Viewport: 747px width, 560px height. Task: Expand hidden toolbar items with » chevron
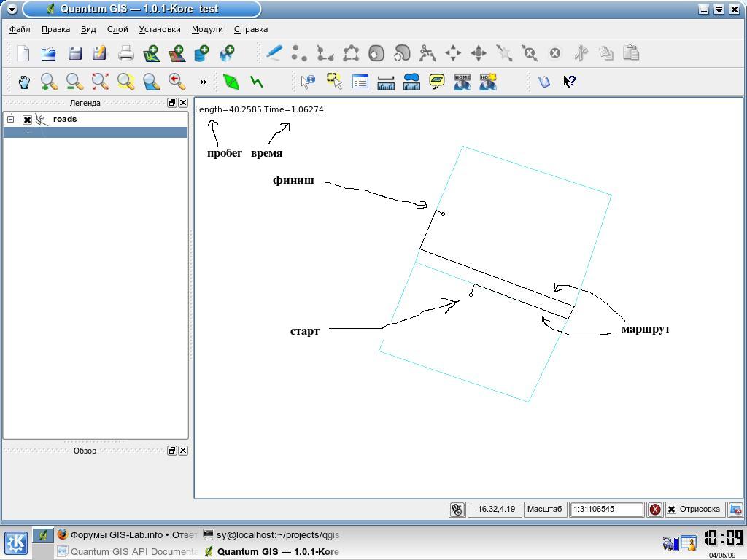[x=203, y=82]
